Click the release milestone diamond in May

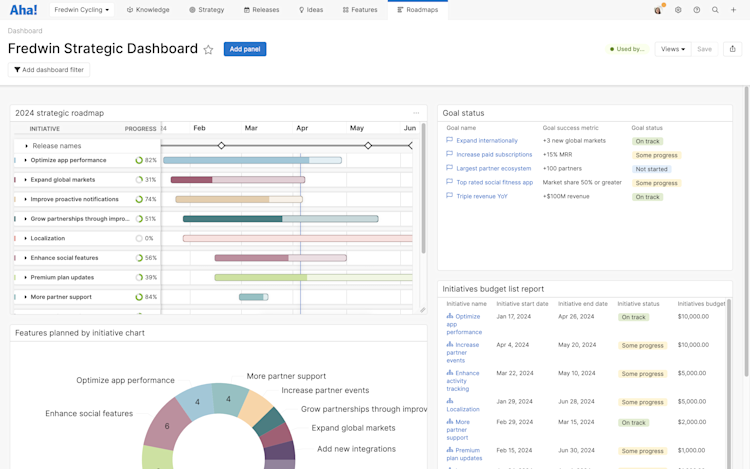[368, 145]
